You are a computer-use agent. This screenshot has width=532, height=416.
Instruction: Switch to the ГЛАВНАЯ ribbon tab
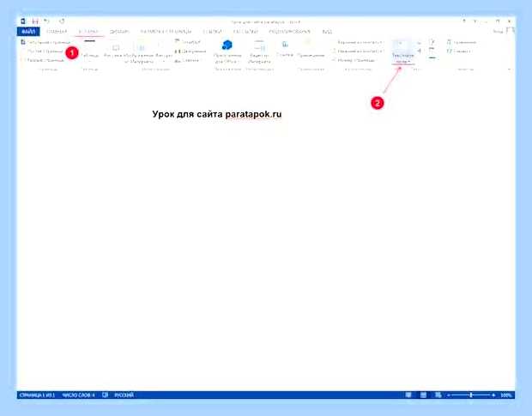tap(57, 32)
